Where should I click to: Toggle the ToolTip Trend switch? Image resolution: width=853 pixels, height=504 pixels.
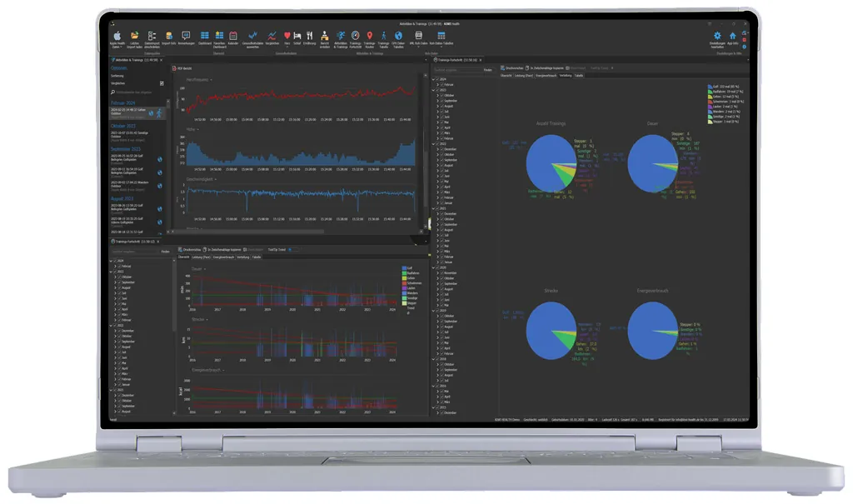[292, 250]
